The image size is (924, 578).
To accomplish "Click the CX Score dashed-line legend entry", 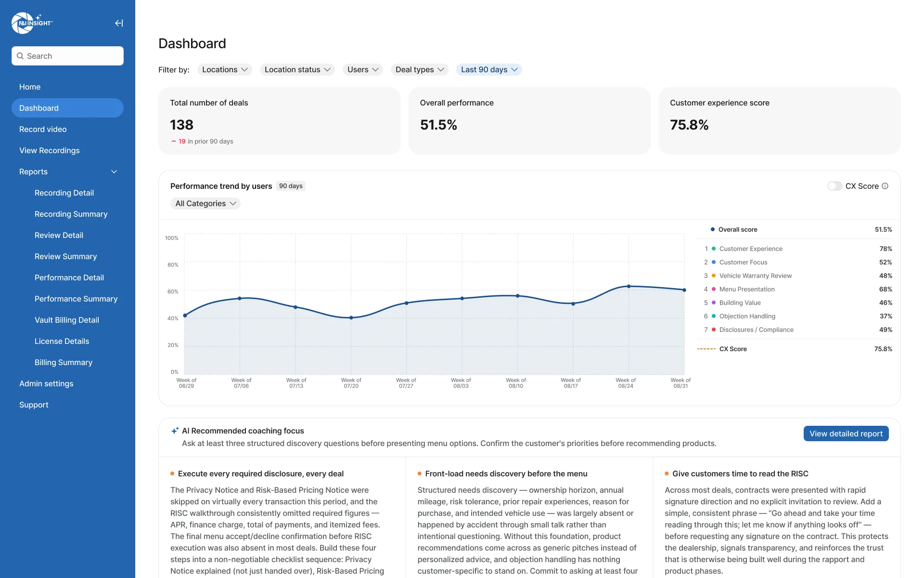I will click(x=795, y=349).
